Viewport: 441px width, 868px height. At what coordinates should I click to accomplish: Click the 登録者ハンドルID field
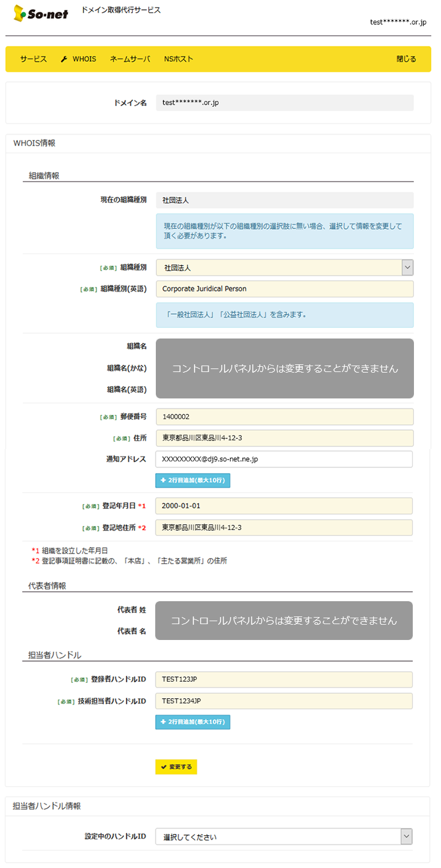click(x=284, y=680)
